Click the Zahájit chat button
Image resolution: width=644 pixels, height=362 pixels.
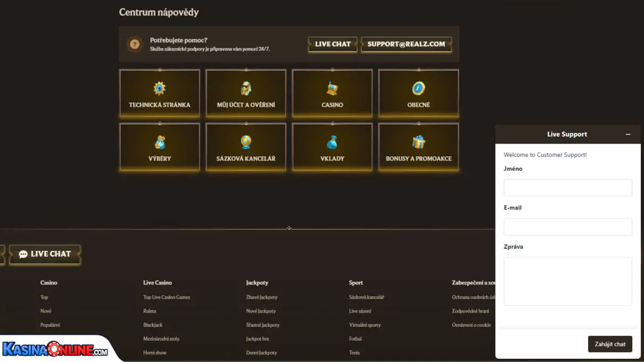[610, 344]
